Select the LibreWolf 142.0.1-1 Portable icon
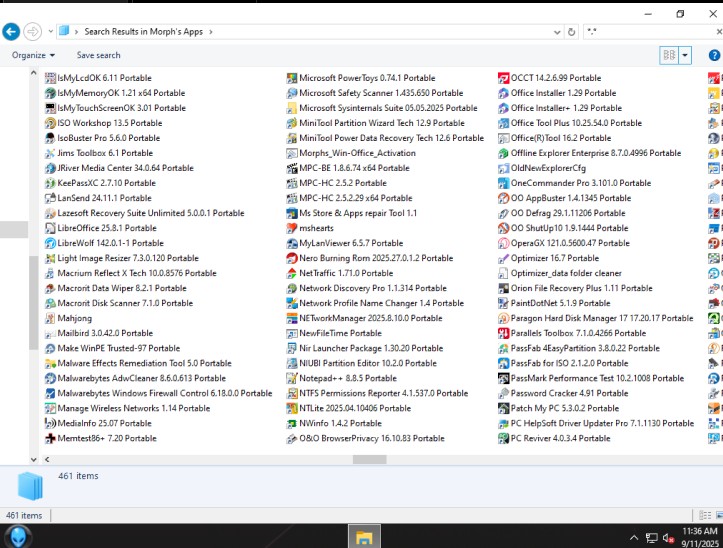 50,243
